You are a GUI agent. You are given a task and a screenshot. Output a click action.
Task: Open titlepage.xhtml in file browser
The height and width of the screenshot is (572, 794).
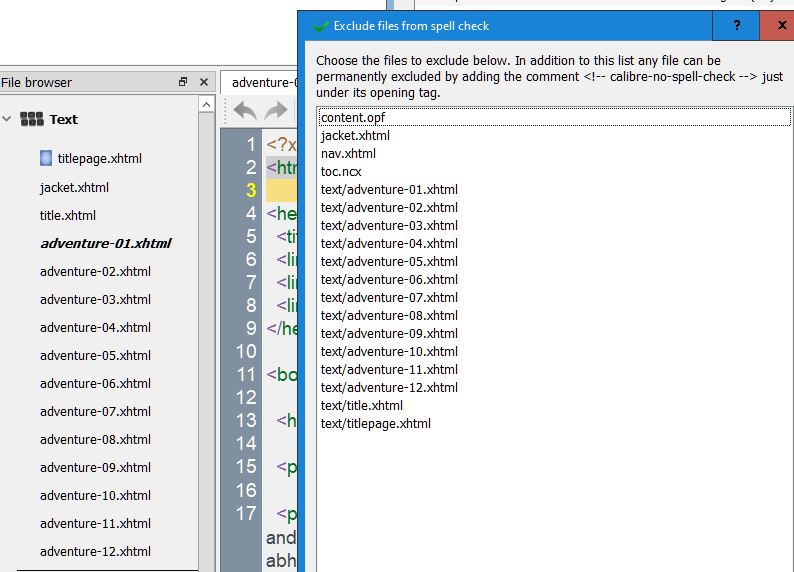99,158
